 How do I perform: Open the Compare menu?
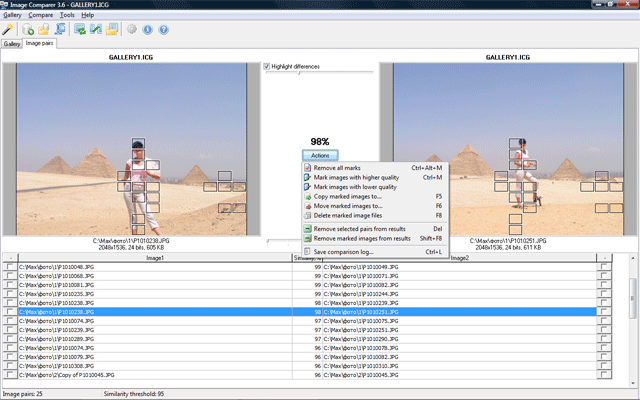tap(40, 15)
